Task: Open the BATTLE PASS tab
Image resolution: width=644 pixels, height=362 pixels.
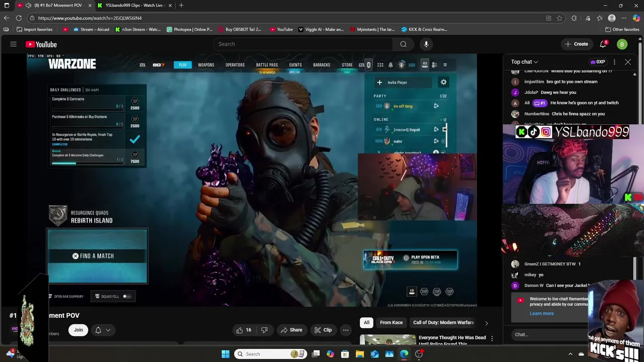Action: pos(267,65)
